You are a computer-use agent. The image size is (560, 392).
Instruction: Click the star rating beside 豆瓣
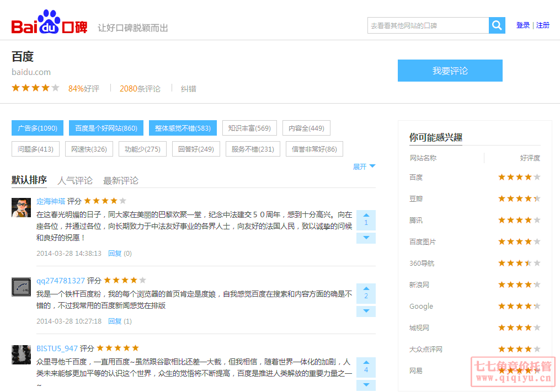(x=519, y=199)
